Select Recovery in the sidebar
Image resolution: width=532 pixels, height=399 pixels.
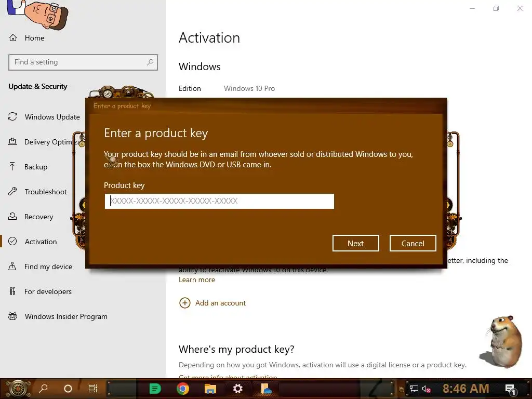pyautogui.click(x=38, y=217)
